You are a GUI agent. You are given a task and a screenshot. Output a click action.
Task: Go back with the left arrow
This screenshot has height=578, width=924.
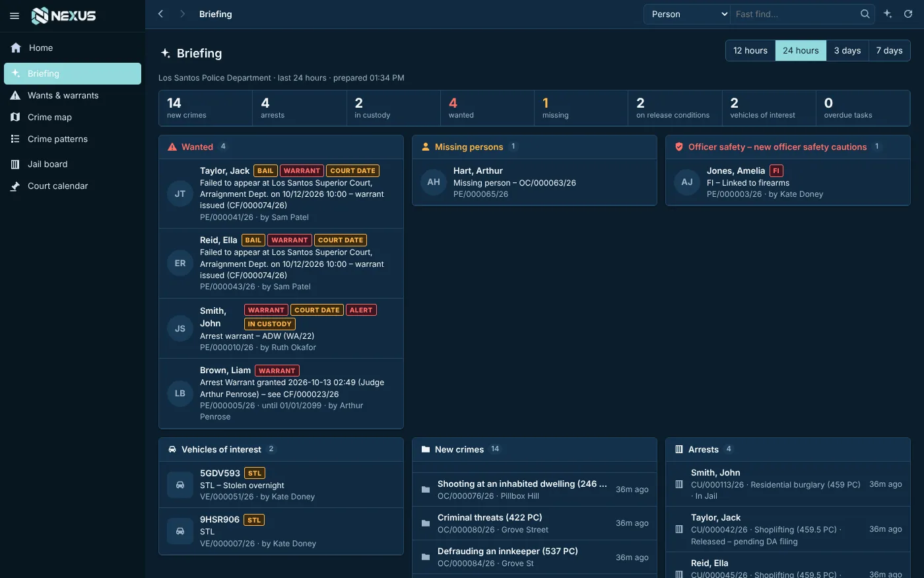(160, 14)
